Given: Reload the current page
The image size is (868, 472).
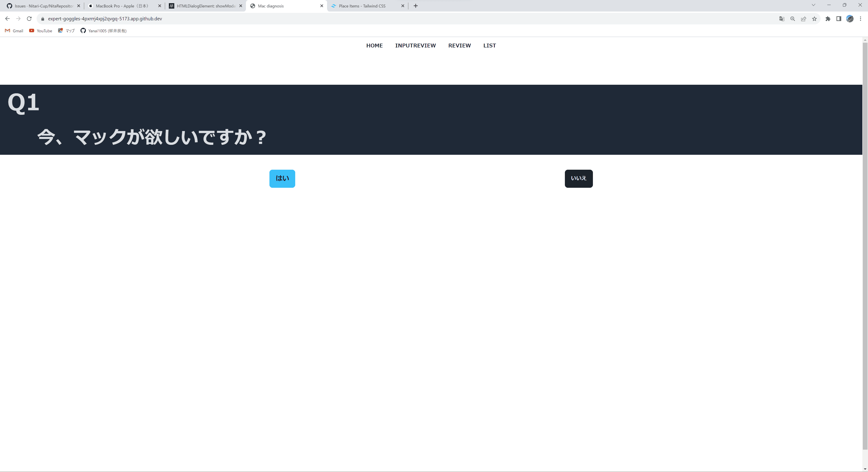Looking at the screenshot, I should click(29, 19).
